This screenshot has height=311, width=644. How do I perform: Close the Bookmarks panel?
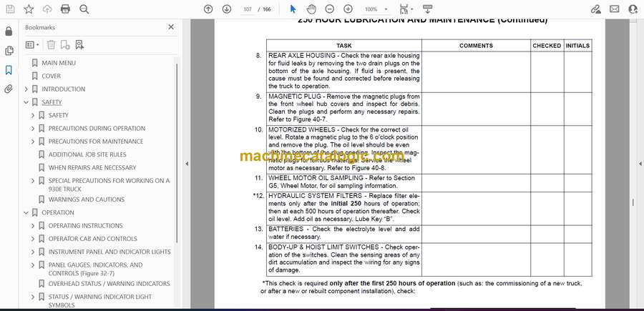coord(171,27)
